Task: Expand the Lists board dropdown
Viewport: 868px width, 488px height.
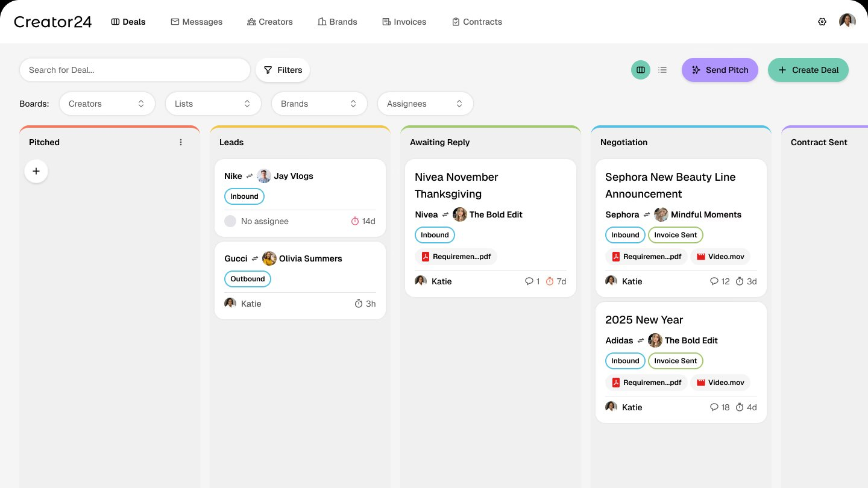Action: [213, 104]
